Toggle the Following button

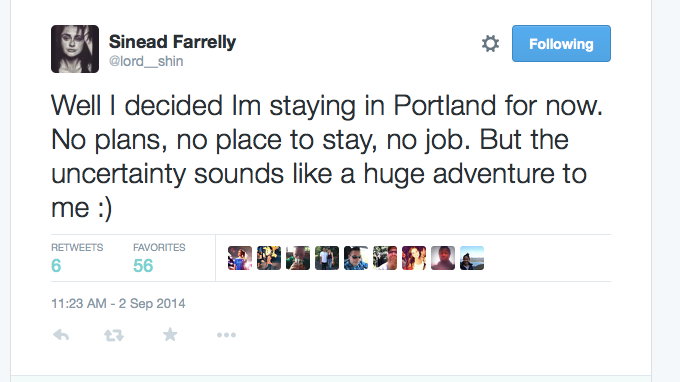pos(561,43)
